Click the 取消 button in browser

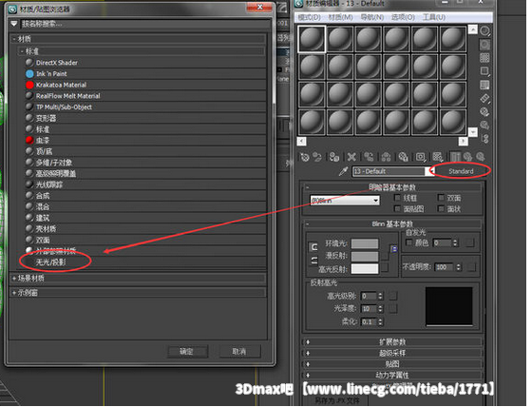239,351
